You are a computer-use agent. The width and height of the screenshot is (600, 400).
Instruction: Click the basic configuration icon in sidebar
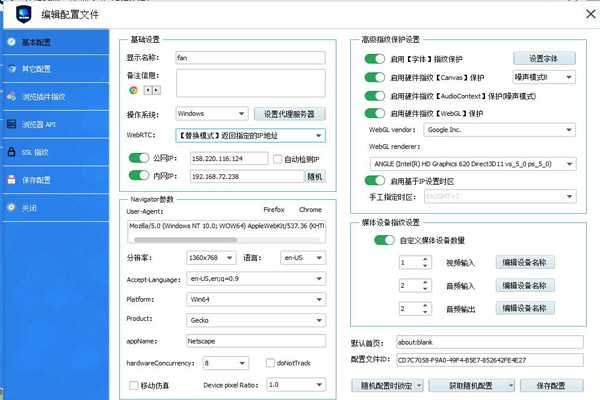pos(11,41)
